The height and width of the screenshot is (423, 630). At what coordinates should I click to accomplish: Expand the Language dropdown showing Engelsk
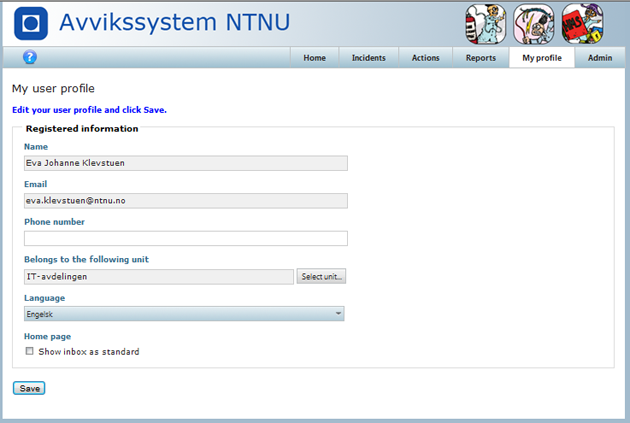point(184,314)
